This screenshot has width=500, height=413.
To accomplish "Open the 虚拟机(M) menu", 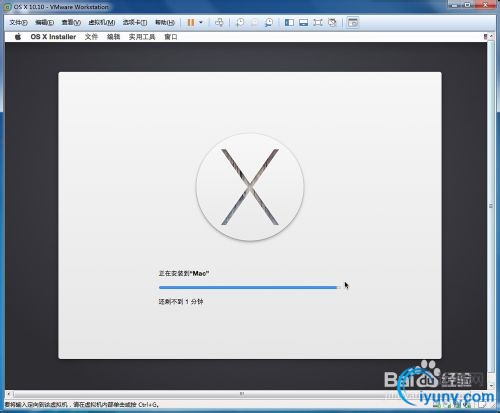I will click(102, 22).
